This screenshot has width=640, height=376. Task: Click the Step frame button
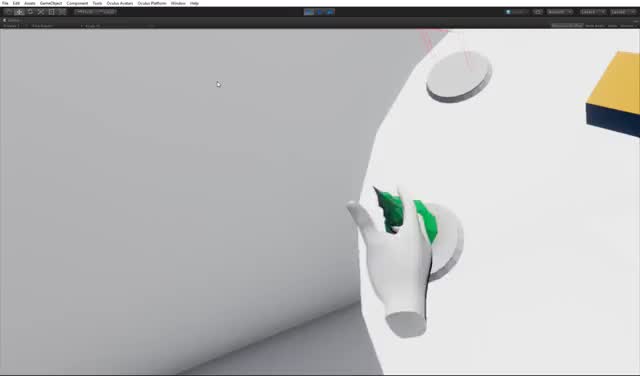330,12
